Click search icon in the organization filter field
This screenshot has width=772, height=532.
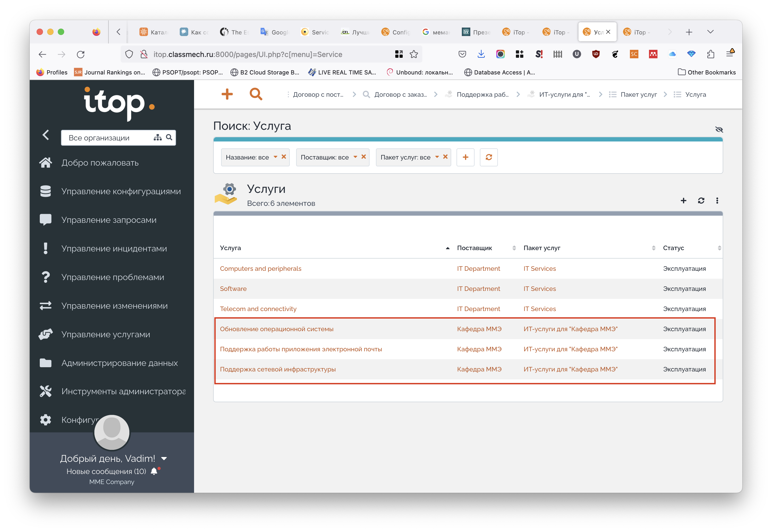tap(169, 137)
